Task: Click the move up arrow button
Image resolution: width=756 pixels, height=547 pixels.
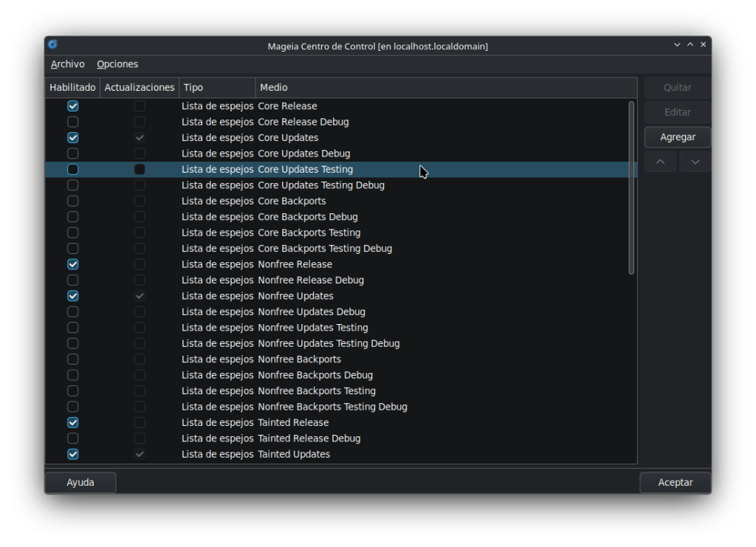Action: click(660, 162)
